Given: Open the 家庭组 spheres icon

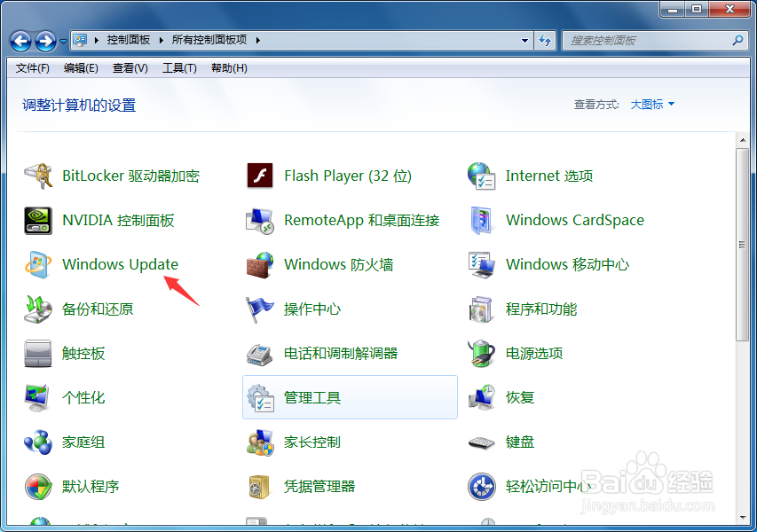Looking at the screenshot, I should tap(38, 442).
